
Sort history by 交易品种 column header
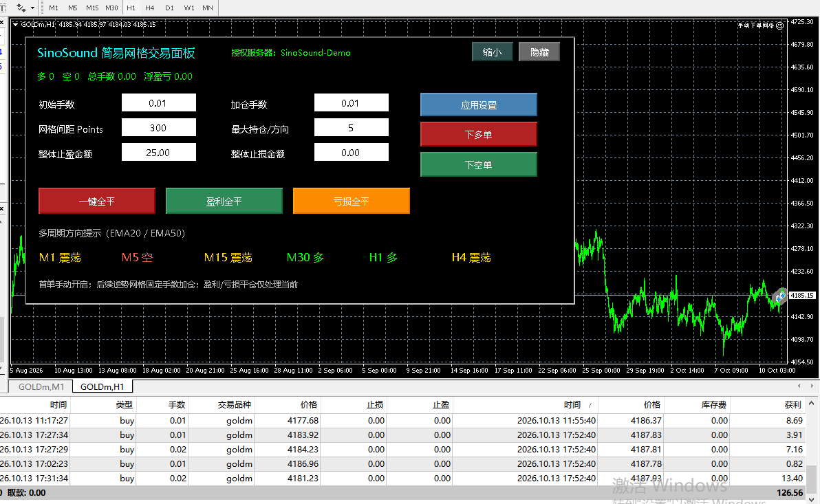222,405
